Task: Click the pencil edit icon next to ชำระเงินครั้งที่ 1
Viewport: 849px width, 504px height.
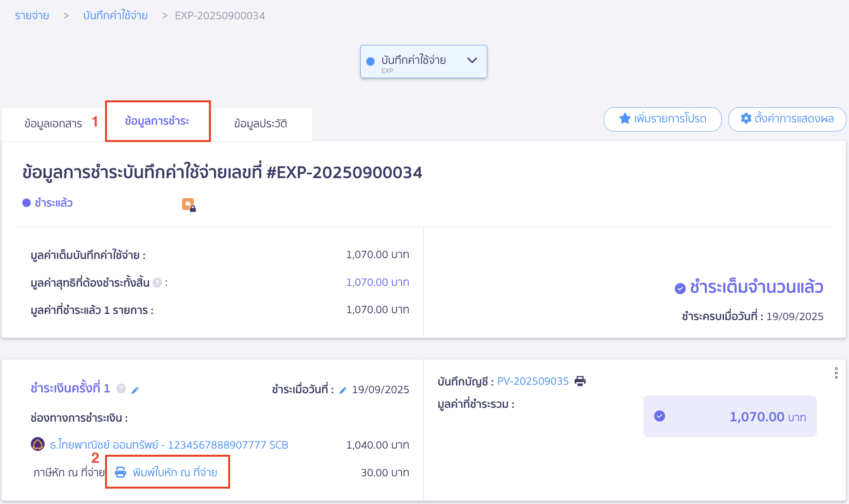Action: coord(135,390)
